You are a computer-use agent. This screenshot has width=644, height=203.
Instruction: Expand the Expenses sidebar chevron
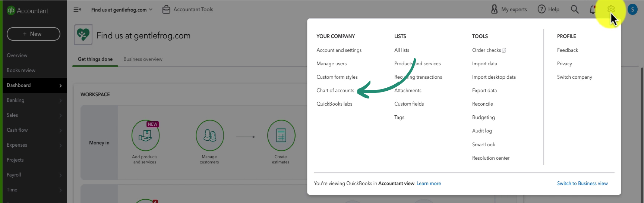tap(61, 145)
